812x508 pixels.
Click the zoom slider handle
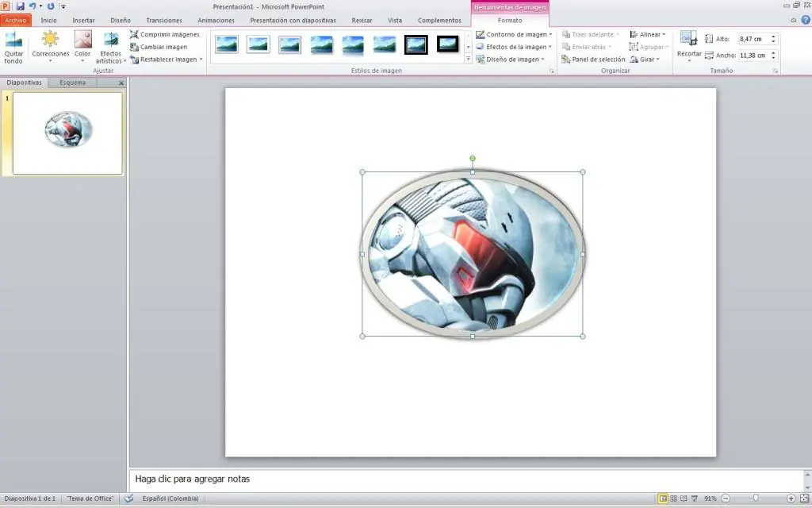756,498
